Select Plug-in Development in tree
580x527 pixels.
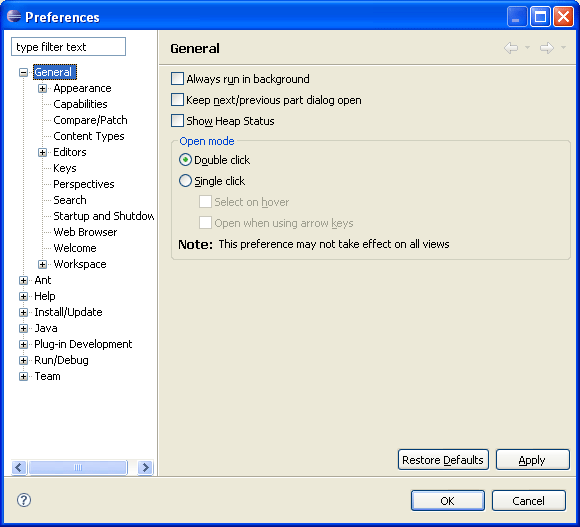click(x=83, y=344)
